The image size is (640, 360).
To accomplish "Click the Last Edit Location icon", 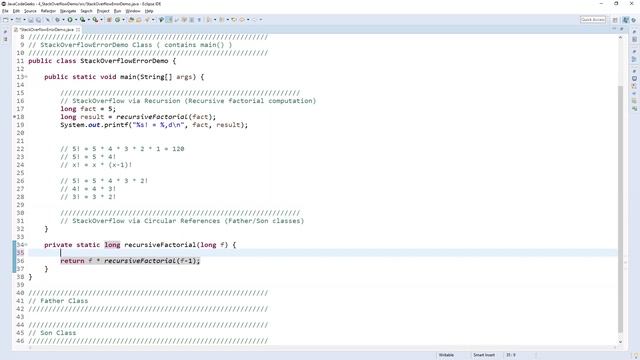I will click(234, 20).
